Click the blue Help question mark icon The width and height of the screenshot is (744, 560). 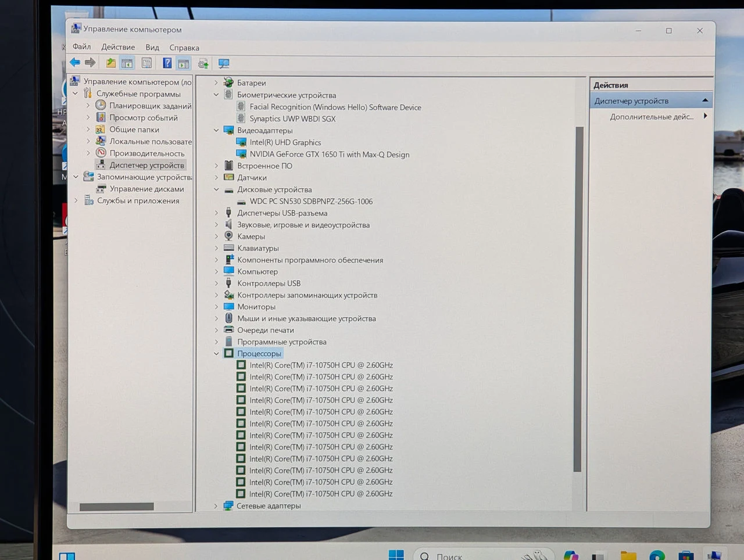(x=167, y=63)
